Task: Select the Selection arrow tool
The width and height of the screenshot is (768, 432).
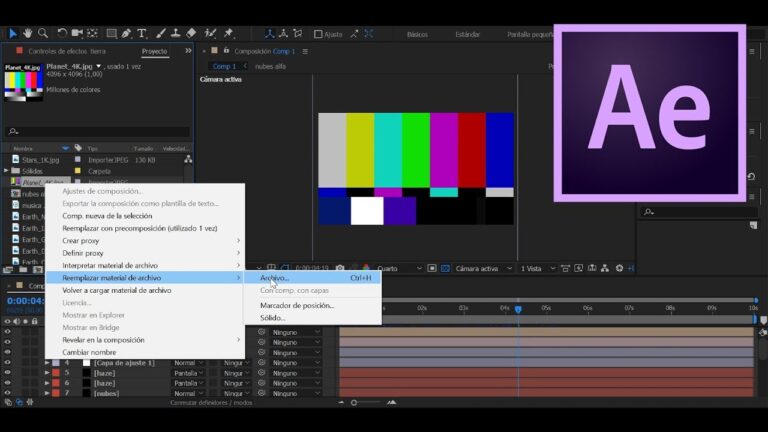Action: point(13,33)
